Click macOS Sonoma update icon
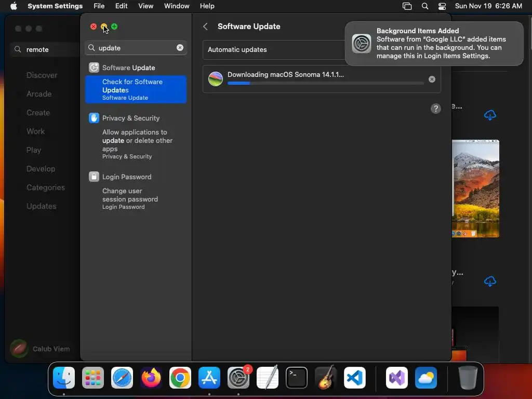 tap(216, 79)
